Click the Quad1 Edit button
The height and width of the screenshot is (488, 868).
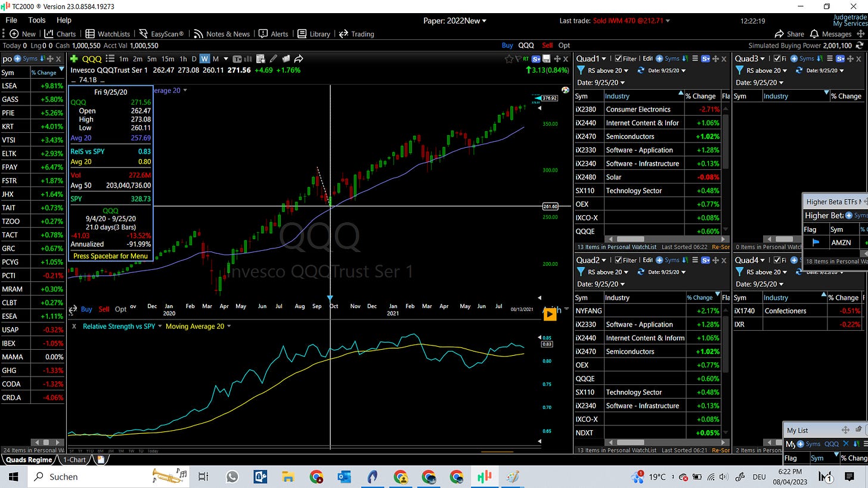tap(647, 58)
